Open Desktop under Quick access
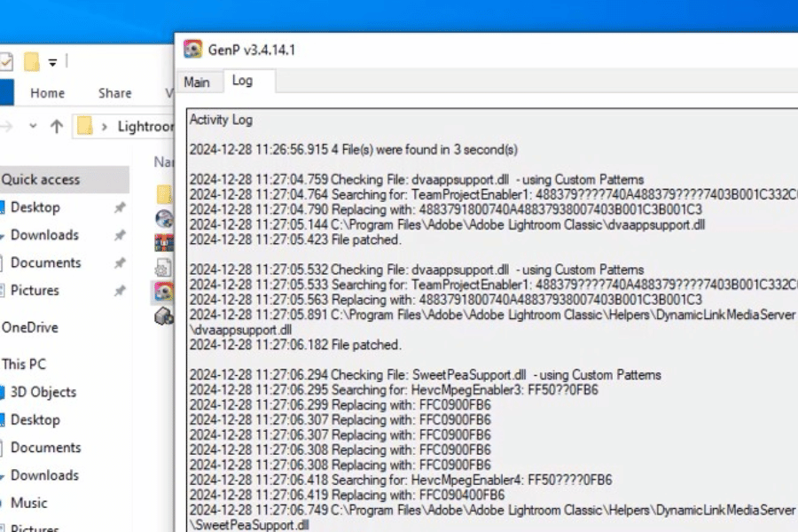This screenshot has width=798, height=532. tap(35, 207)
